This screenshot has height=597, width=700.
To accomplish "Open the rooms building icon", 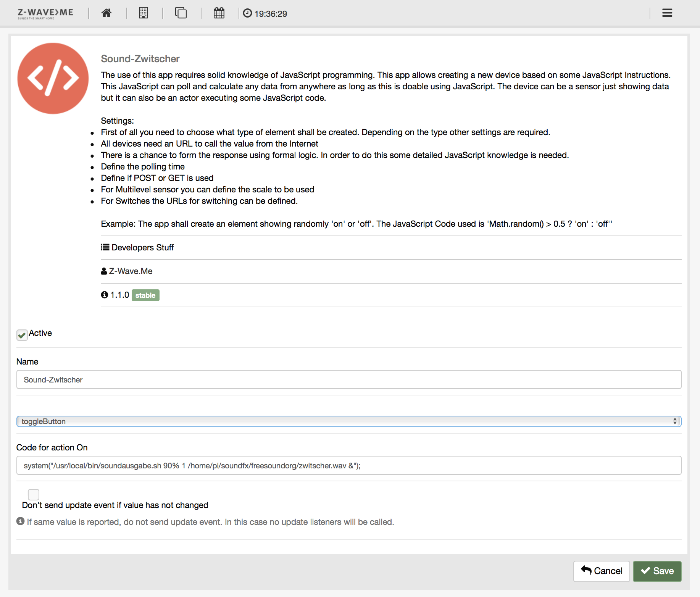I will coord(144,13).
